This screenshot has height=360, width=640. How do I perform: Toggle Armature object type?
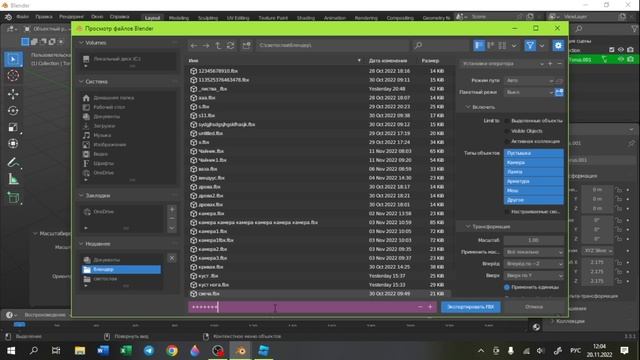coord(534,181)
